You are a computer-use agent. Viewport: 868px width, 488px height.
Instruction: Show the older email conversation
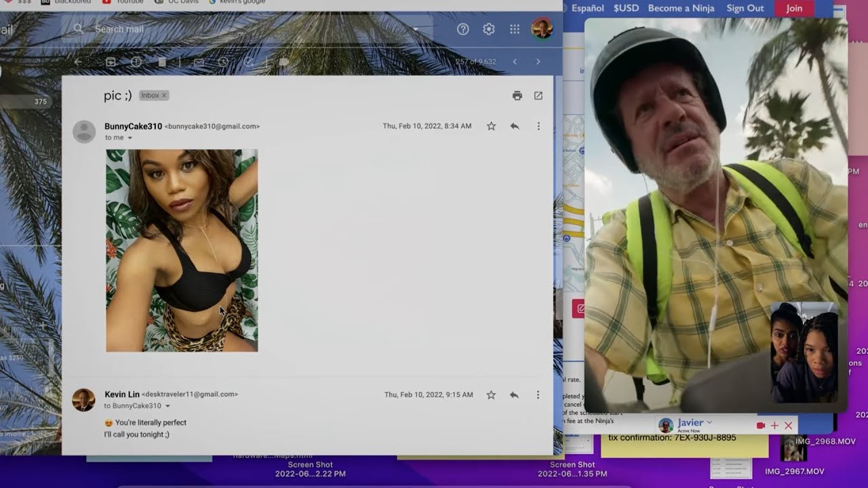(538, 62)
